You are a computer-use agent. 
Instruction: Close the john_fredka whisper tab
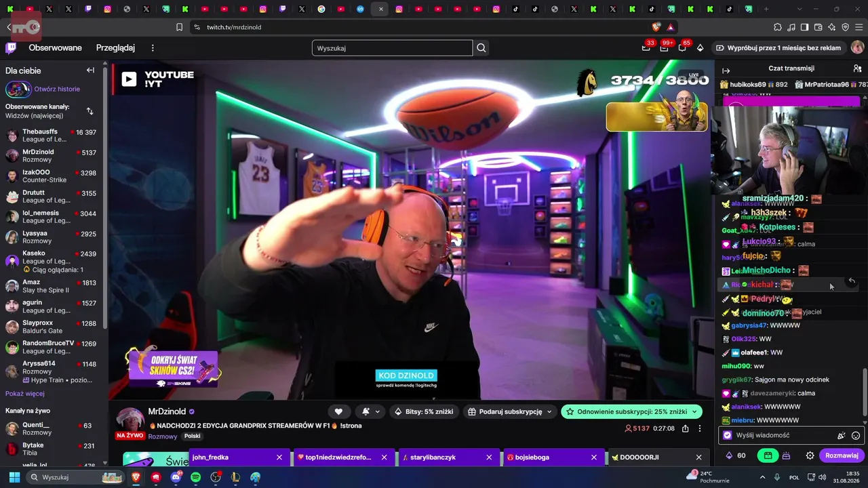279,457
